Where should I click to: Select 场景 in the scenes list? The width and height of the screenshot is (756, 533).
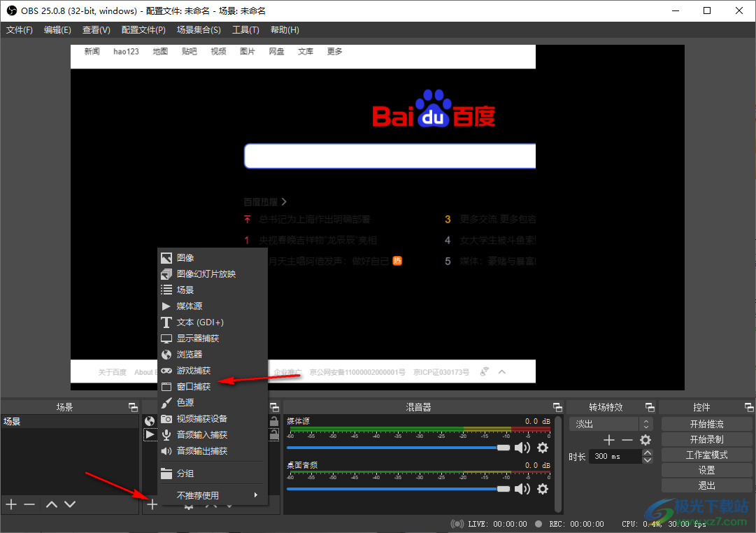pos(70,422)
